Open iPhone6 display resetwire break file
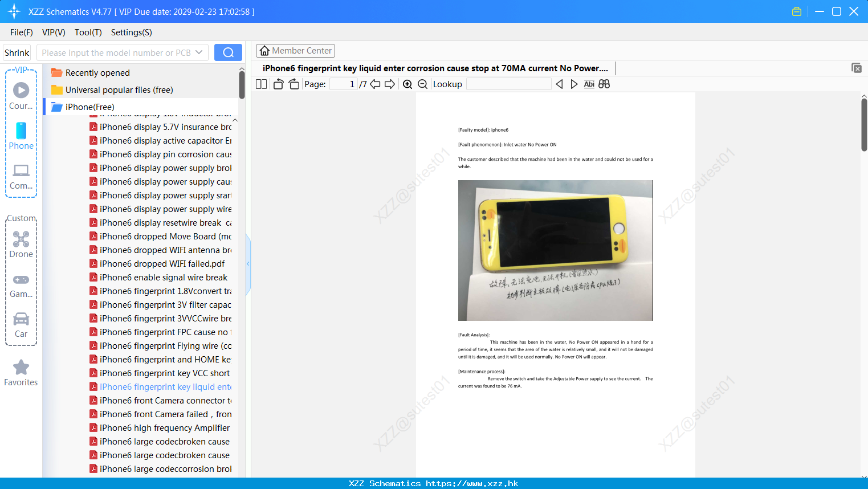 [161, 223]
